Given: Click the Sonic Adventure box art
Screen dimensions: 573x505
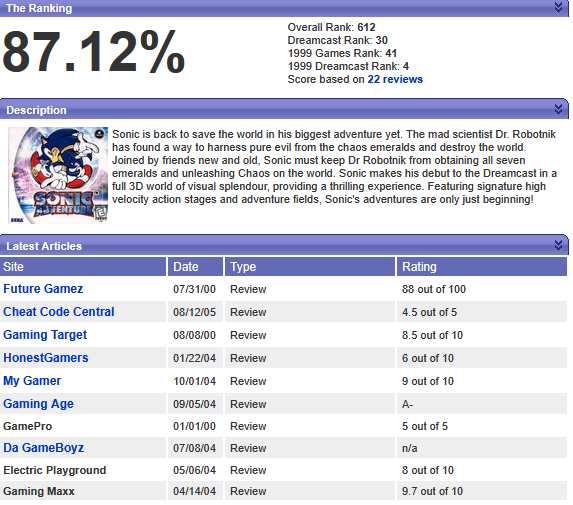Looking at the screenshot, I should click(x=58, y=175).
